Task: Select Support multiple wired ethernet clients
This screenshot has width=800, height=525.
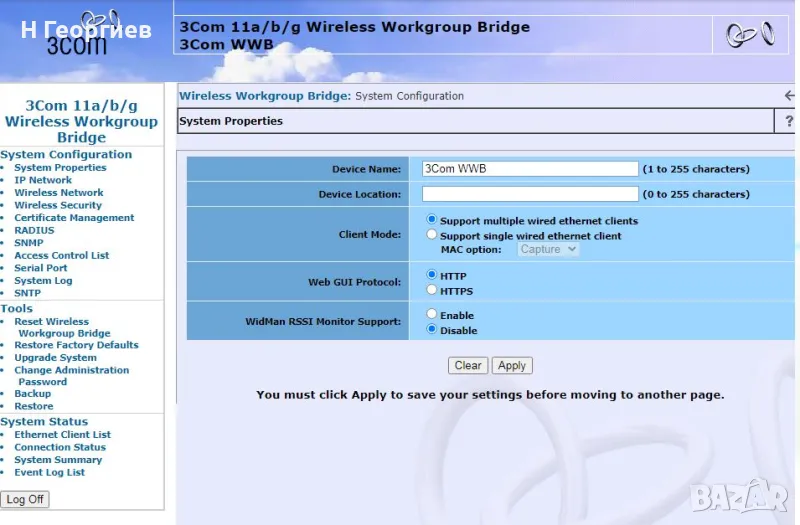Action: click(x=432, y=220)
